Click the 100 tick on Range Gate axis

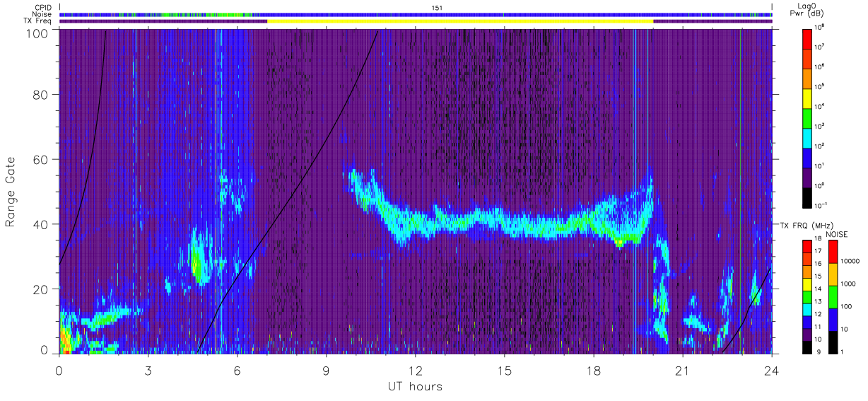(36, 33)
